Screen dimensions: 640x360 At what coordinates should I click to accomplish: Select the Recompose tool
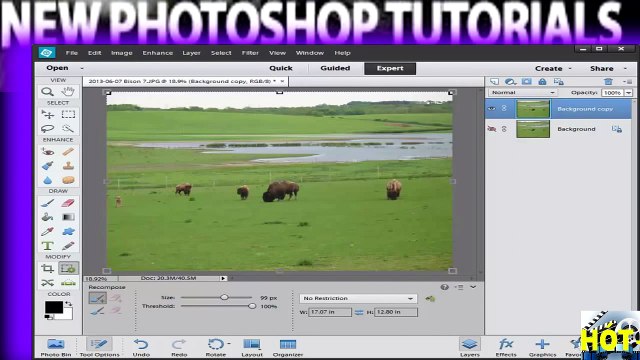click(68, 269)
